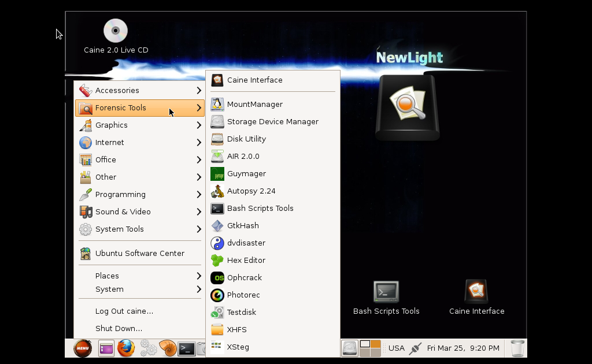Click the 'Photorec' label
This screenshot has height=364, width=592.
point(243,295)
